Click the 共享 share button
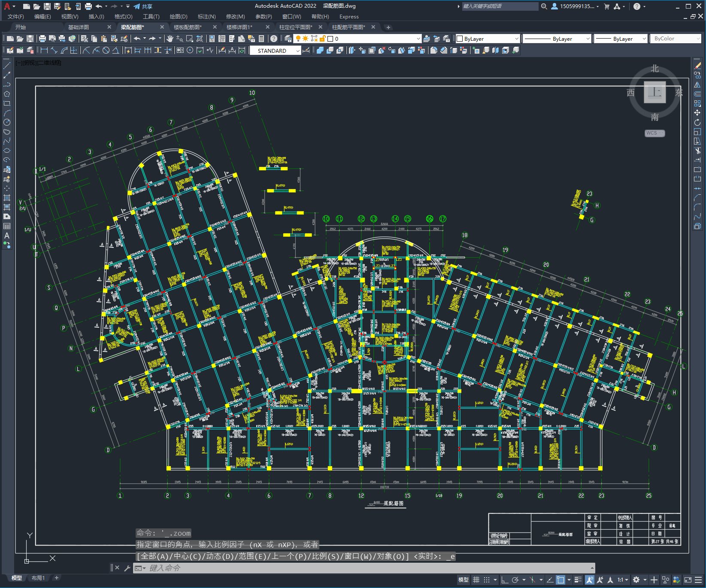This screenshot has width=706, height=588. [143, 6]
